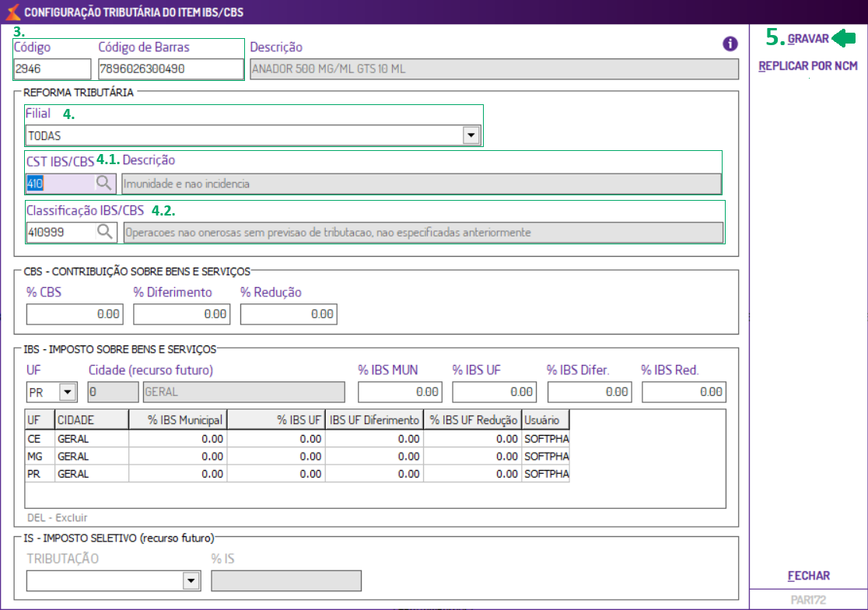Click the % CBS input field
This screenshot has width=868, height=610.
[x=75, y=314]
